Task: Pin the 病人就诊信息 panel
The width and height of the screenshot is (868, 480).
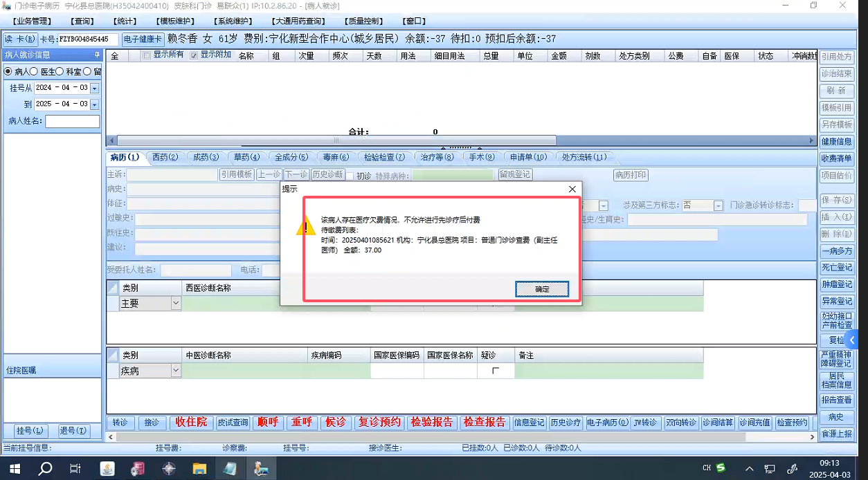Action: [x=97, y=55]
